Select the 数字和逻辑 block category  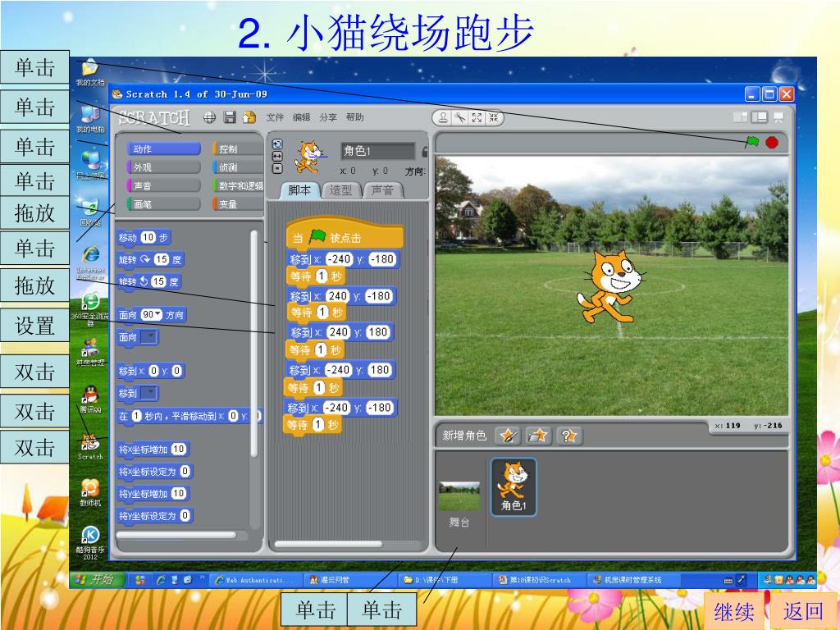coord(238,186)
